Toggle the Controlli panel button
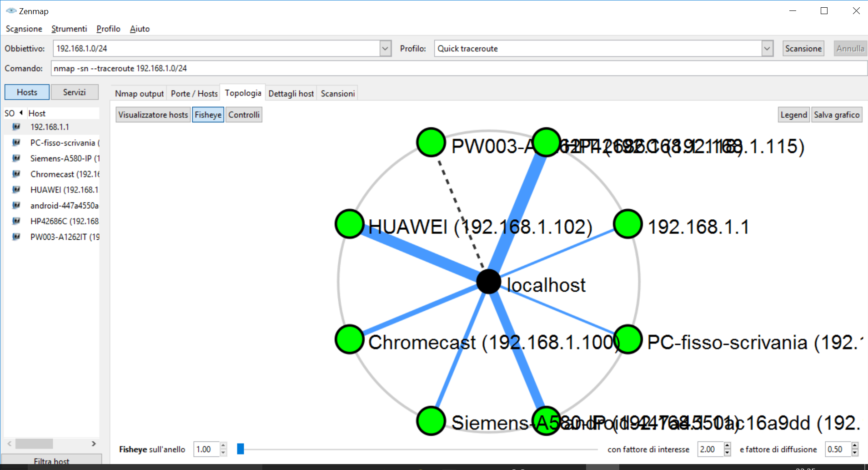This screenshot has width=868, height=470. coord(244,115)
